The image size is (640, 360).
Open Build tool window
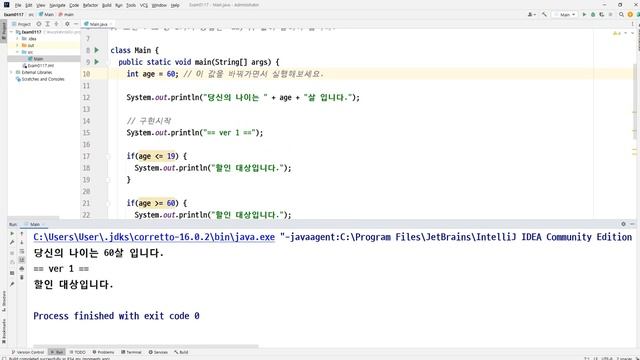coord(181,352)
